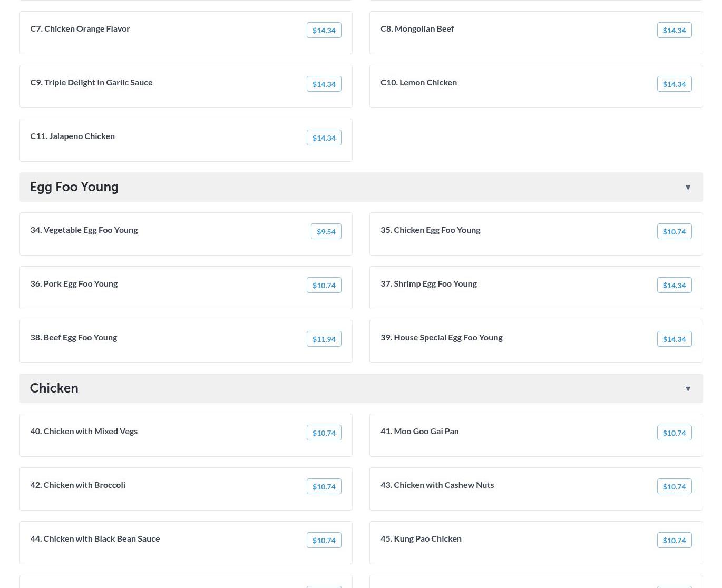Select the 'C8. Mongolian Beef' item name
Viewport: 722px width, 588px height.
[x=417, y=28]
